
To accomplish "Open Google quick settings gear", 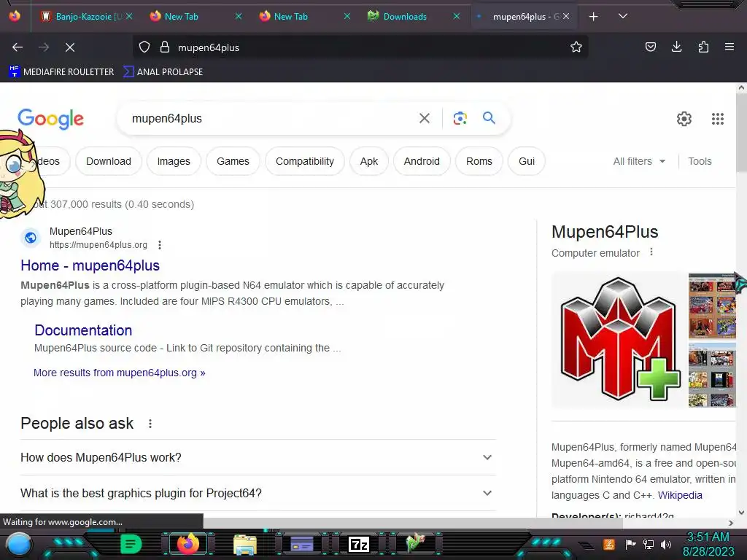I will [684, 119].
